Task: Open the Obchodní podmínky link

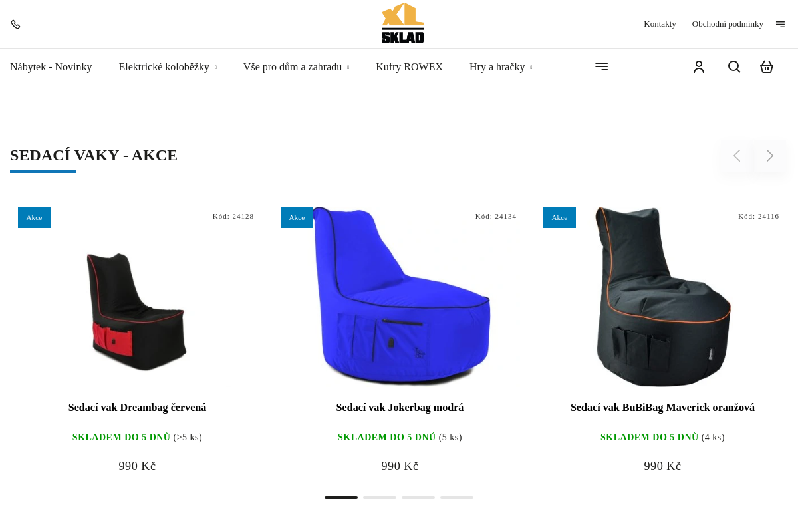Action: pos(728,24)
